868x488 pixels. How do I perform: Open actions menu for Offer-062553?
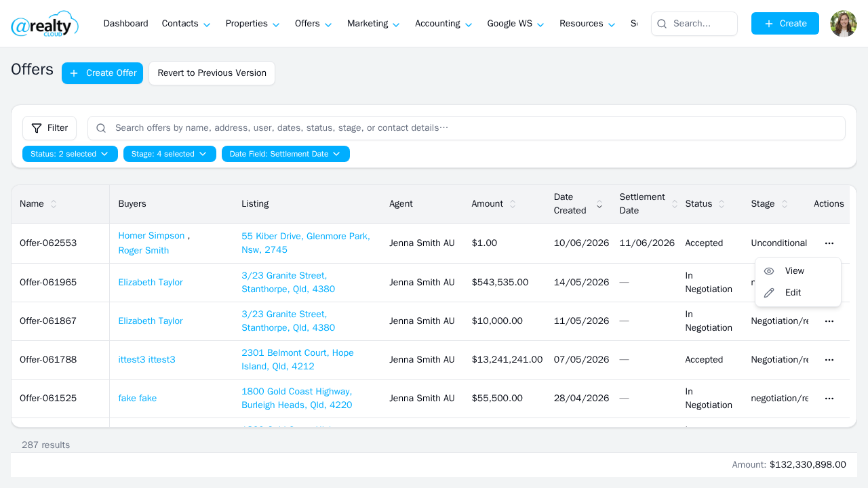(829, 243)
